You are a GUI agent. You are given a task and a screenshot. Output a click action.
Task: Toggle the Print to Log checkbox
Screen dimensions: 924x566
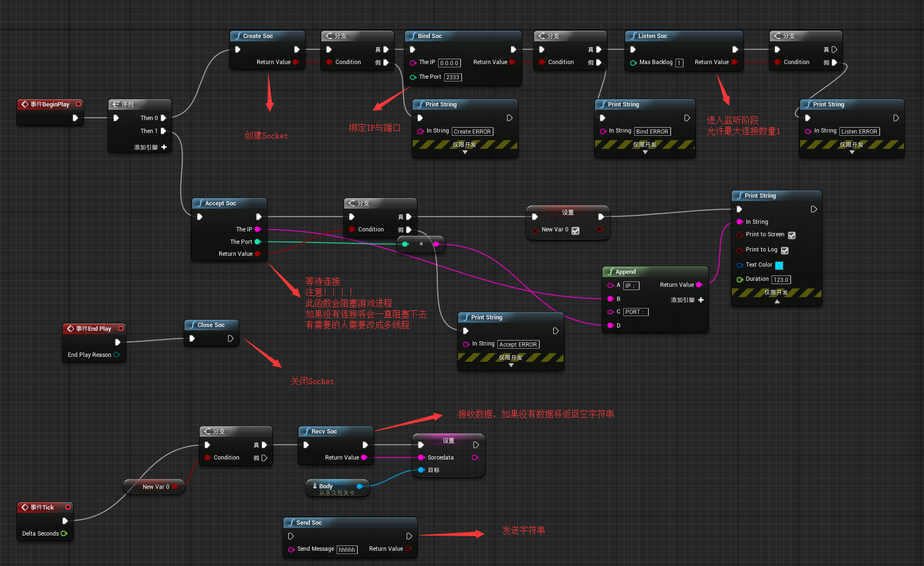click(785, 250)
